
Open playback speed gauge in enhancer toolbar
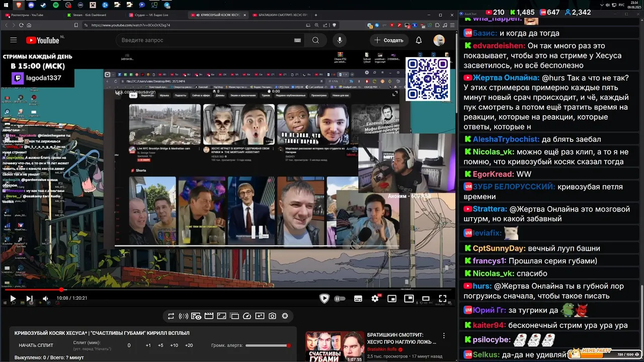(247, 316)
